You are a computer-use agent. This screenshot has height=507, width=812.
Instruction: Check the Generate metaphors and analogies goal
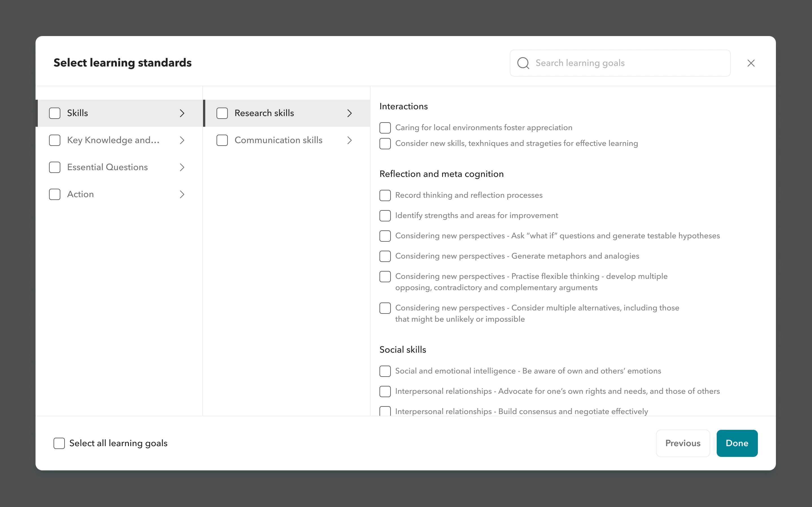[385, 256]
